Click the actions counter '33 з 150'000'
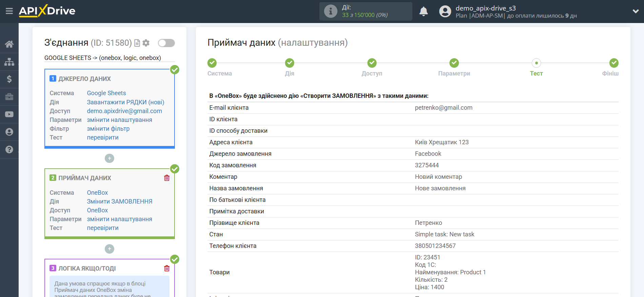This screenshot has height=297, width=644. [358, 15]
